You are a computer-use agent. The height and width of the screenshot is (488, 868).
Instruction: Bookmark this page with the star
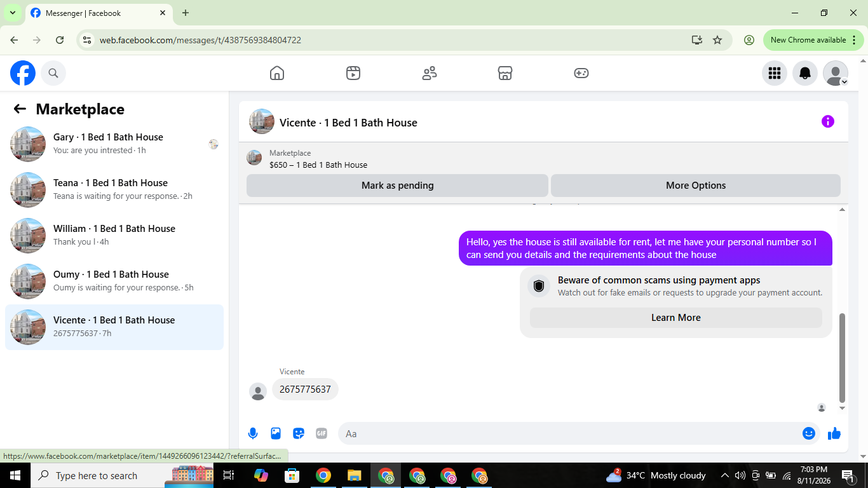717,40
